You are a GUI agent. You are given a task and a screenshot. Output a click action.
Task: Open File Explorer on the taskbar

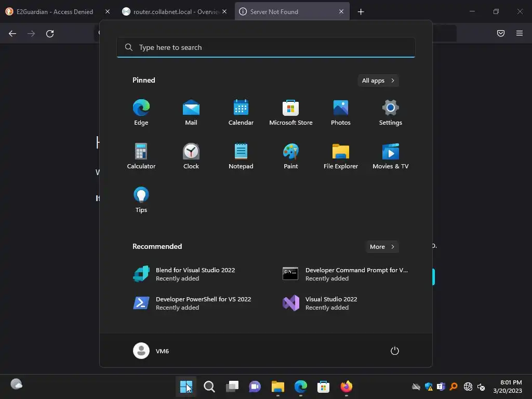point(278,387)
